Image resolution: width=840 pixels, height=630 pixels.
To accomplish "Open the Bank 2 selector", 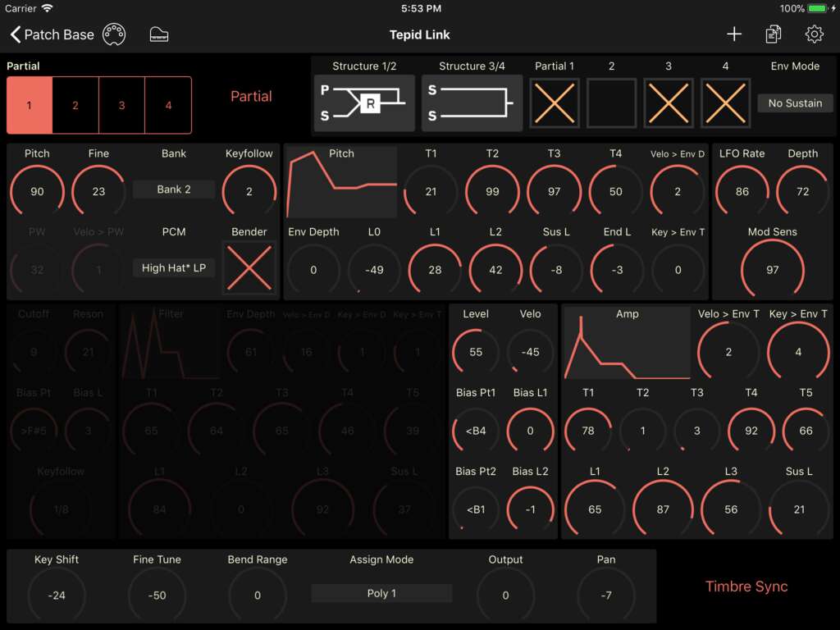I will coord(174,189).
